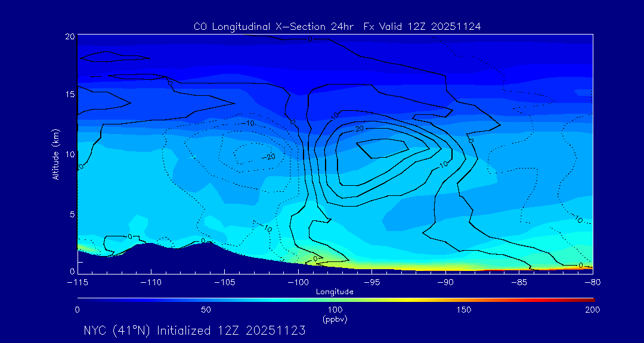
Task: Click the (ppbv) units label
Action: (x=335, y=320)
